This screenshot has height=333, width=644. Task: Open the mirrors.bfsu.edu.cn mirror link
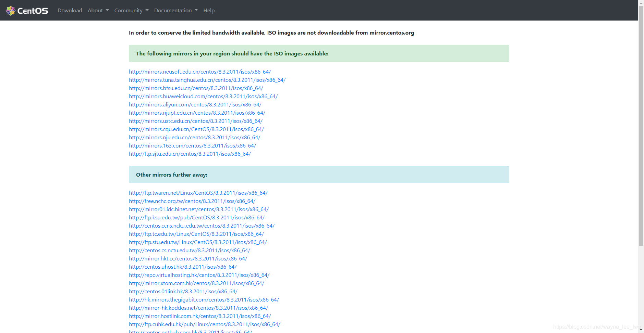[x=196, y=88]
